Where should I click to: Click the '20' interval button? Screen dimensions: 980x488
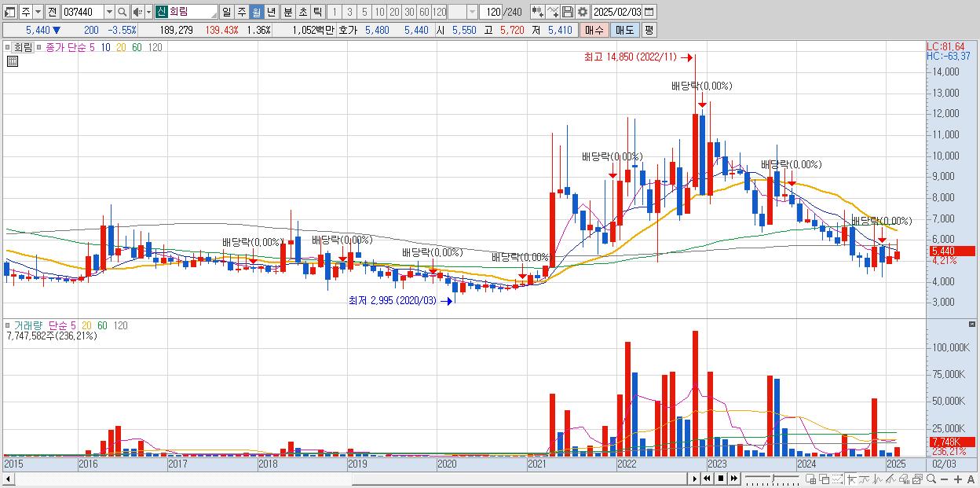coord(394,12)
